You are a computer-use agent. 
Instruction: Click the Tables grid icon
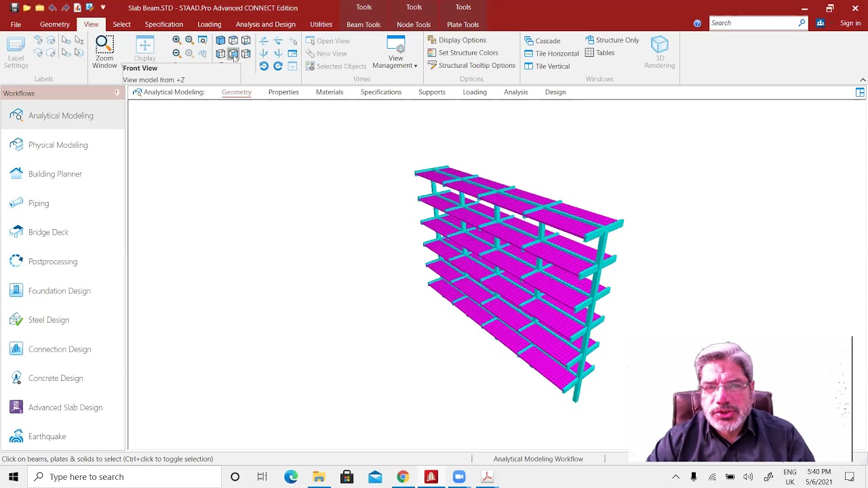click(x=600, y=53)
